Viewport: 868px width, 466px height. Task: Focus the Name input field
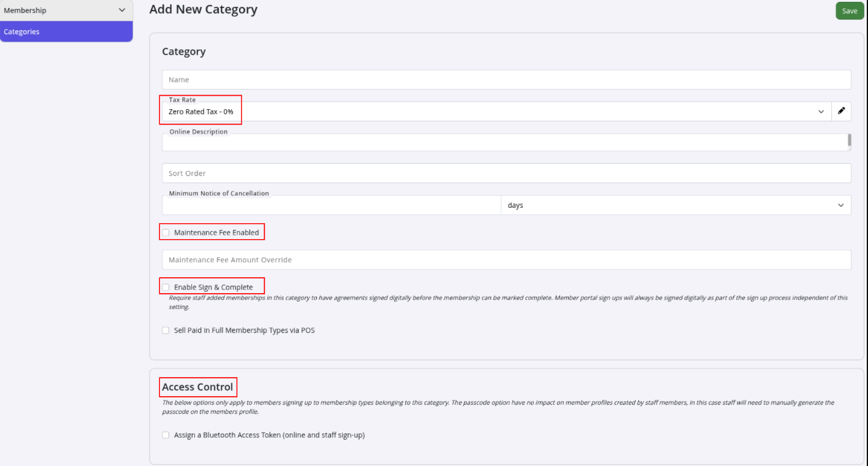click(506, 80)
